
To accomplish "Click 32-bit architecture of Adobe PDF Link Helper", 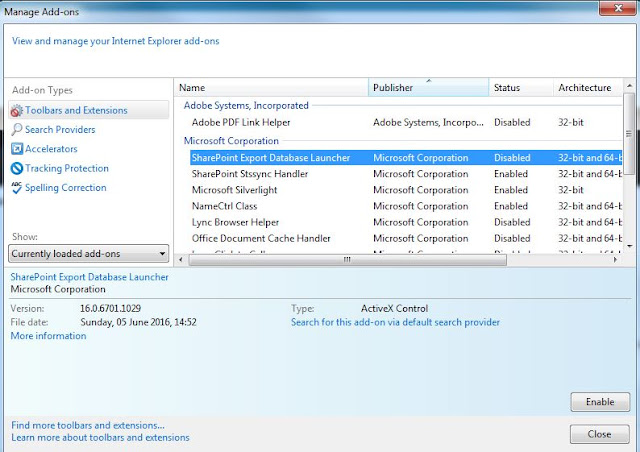I will tap(571, 122).
